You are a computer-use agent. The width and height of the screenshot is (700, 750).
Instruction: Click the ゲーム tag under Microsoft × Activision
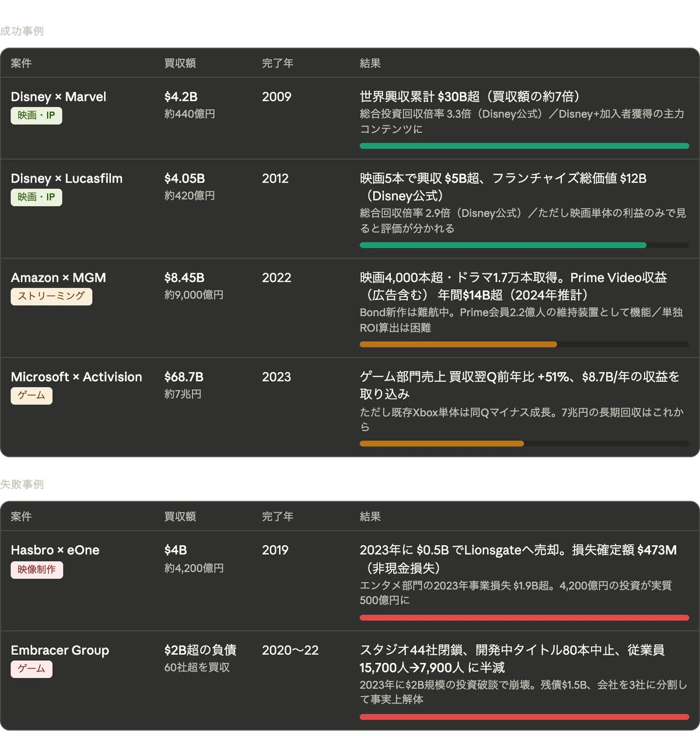pos(32,396)
